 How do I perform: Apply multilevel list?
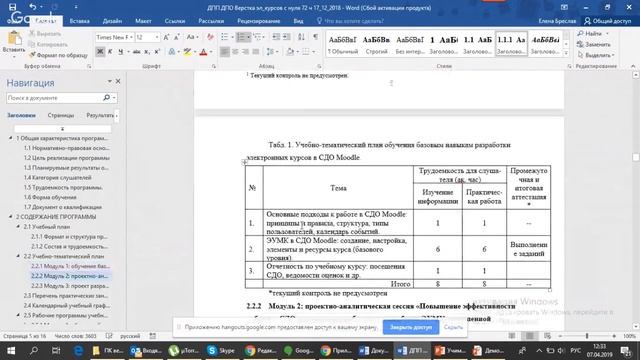(x=258, y=38)
